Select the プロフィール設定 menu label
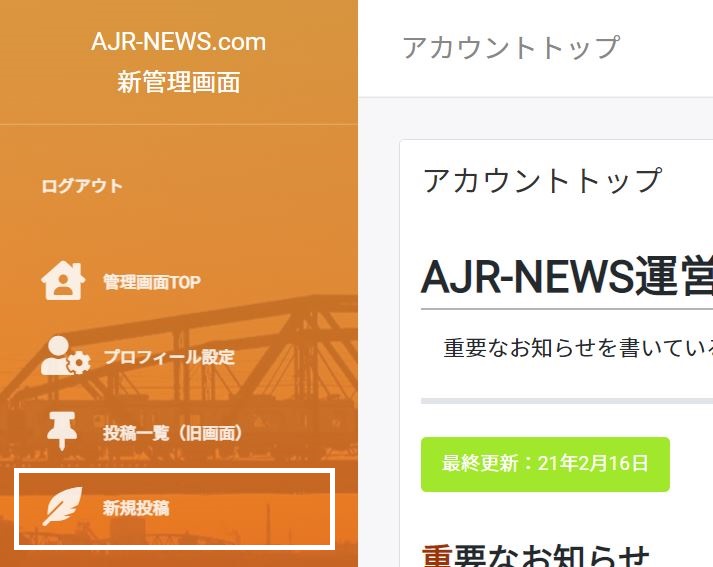 (168, 357)
